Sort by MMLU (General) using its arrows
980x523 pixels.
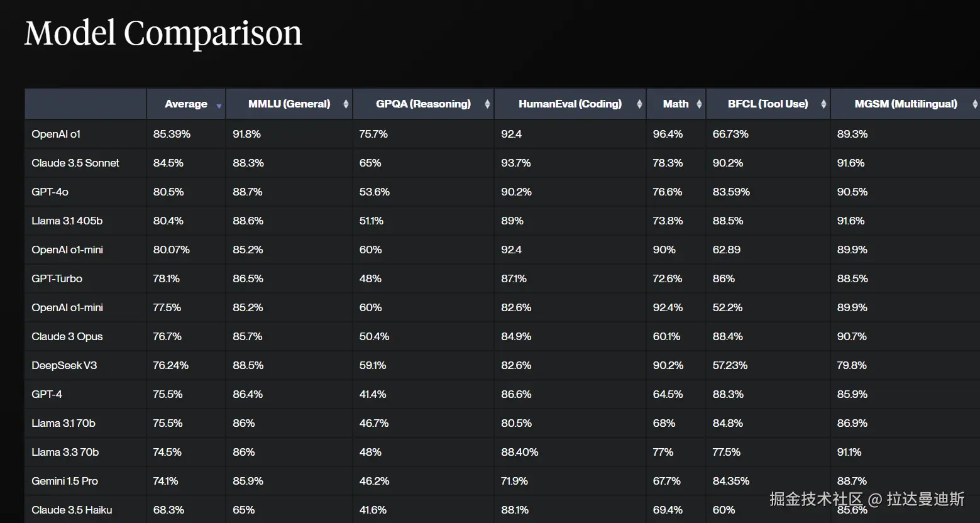346,104
